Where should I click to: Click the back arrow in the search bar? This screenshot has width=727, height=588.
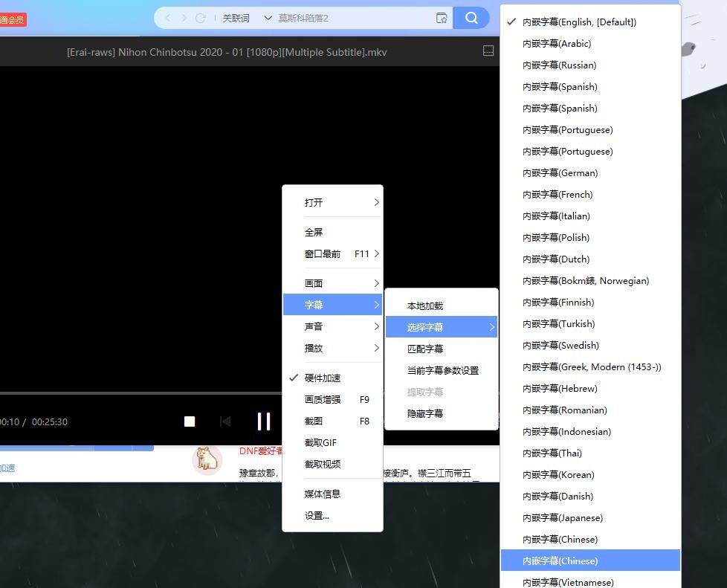pos(168,18)
